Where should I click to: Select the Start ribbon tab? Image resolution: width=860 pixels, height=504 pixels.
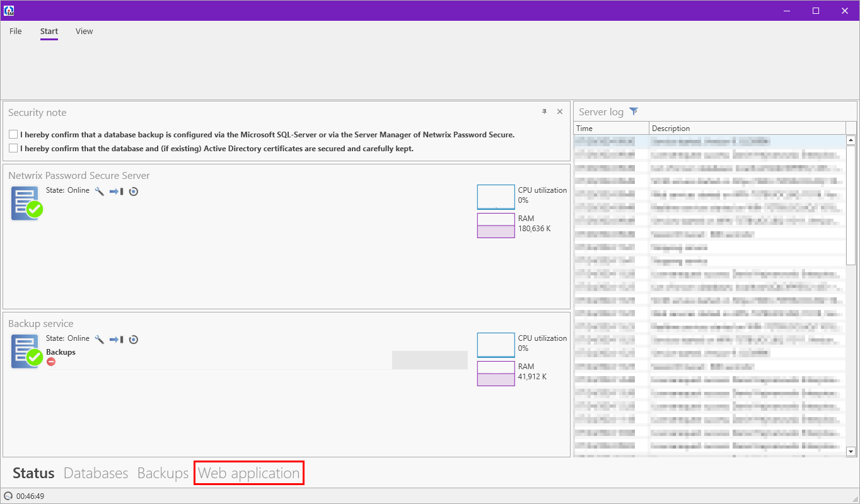point(49,31)
